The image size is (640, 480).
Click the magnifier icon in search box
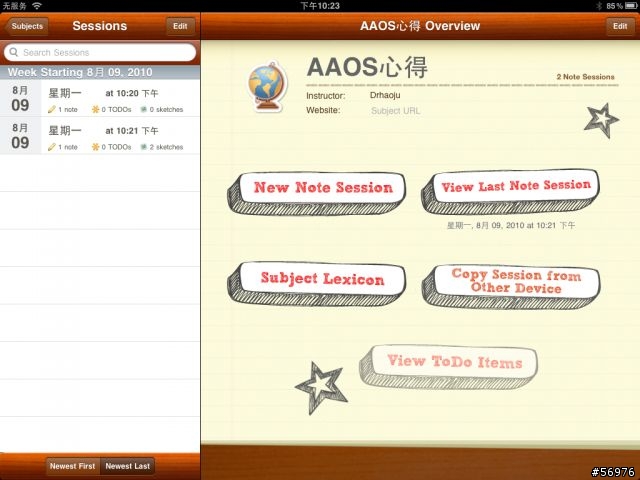point(13,52)
